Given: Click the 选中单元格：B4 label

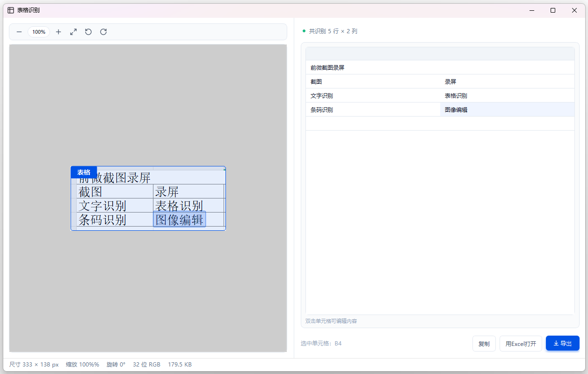Looking at the screenshot, I should tap(321, 344).
